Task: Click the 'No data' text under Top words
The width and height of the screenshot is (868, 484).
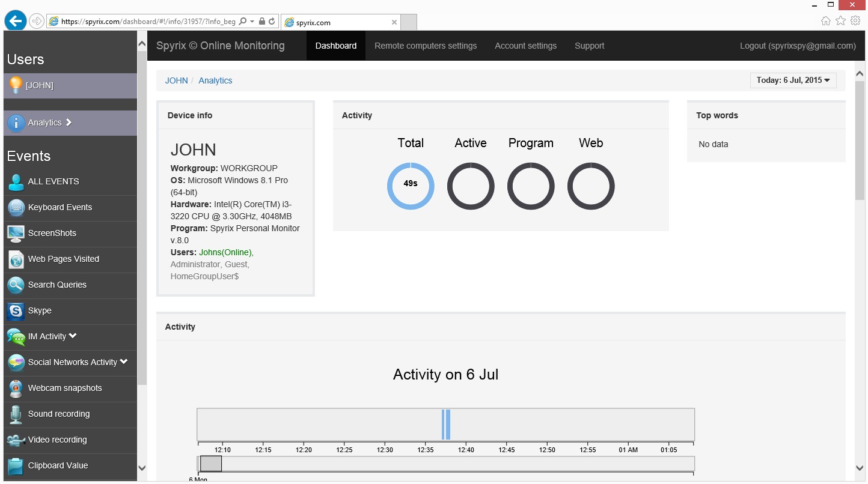Action: pos(714,144)
